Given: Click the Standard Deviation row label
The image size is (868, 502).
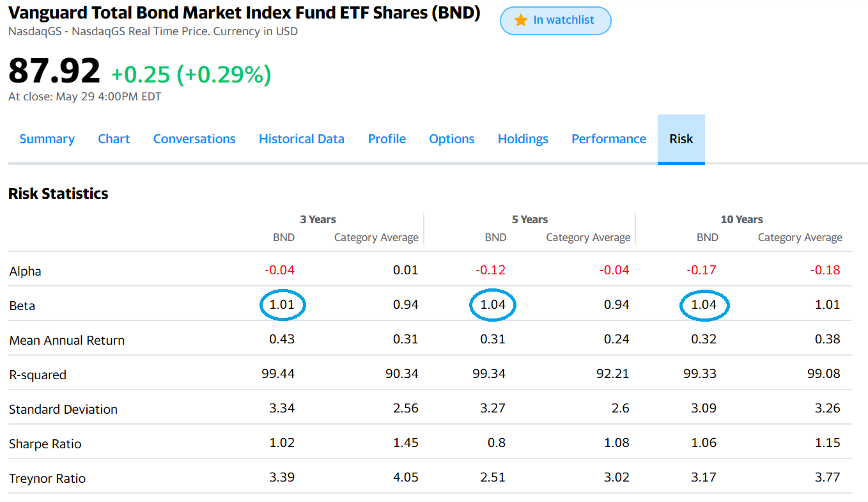Looking at the screenshot, I should 63,409.
